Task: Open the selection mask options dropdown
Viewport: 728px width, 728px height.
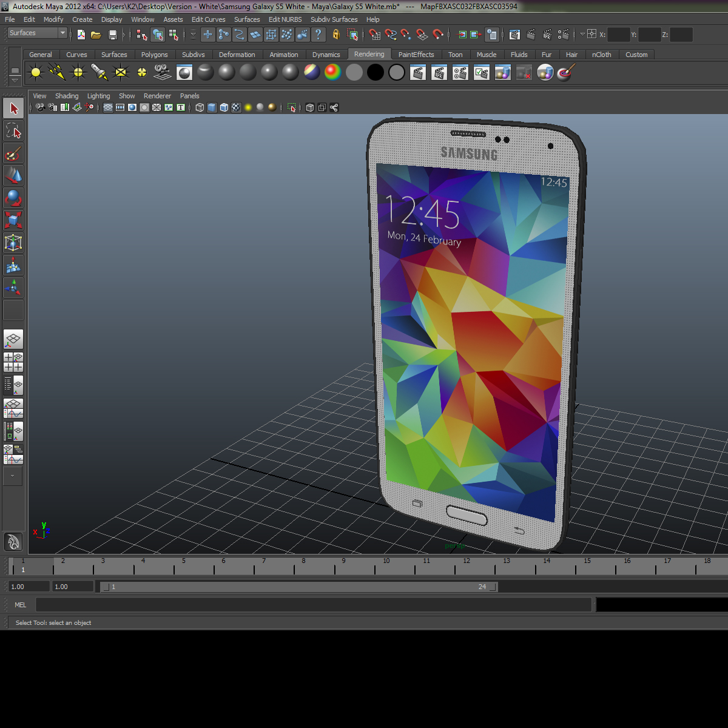Action: 194,35
